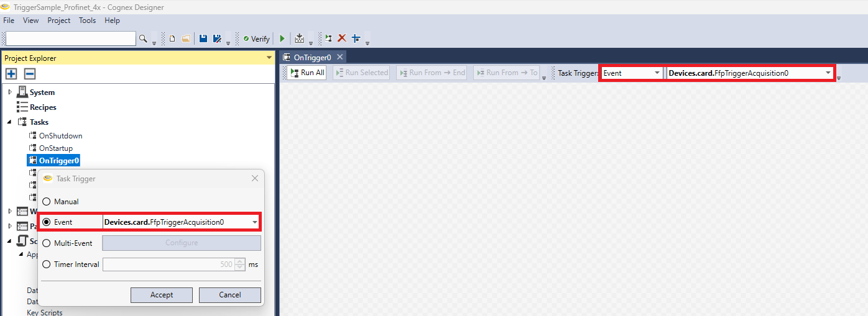Click the Timer Interval value field
868x316 pixels.
pos(169,264)
